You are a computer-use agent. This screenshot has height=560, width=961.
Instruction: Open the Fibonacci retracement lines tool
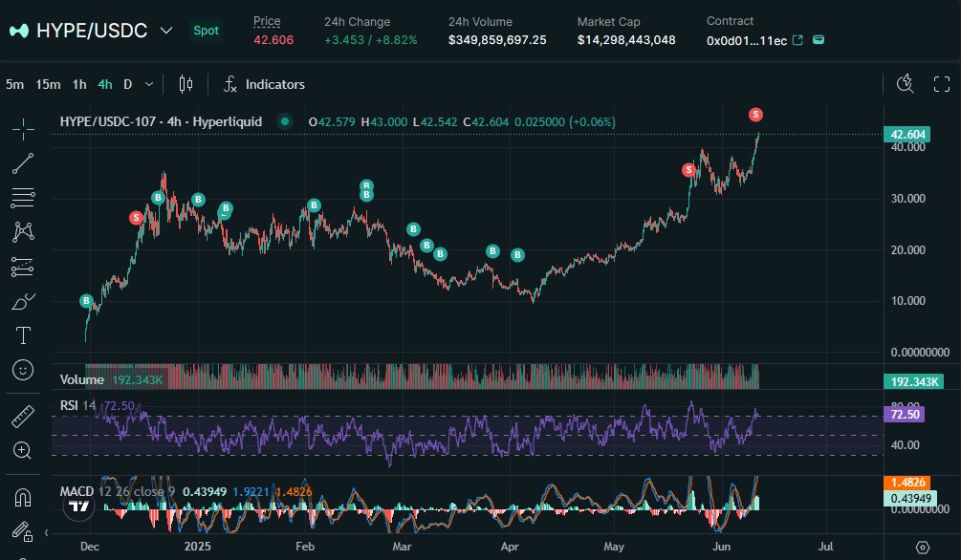click(x=23, y=198)
